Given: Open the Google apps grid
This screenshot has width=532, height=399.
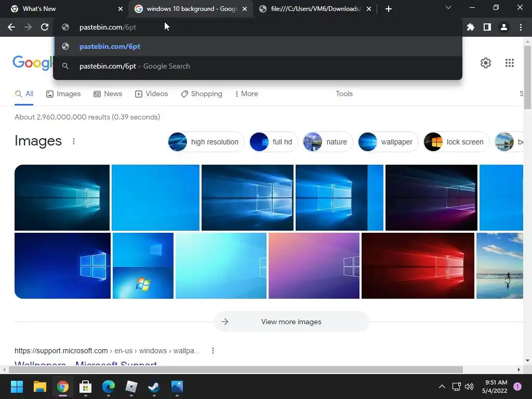Looking at the screenshot, I should [509, 63].
